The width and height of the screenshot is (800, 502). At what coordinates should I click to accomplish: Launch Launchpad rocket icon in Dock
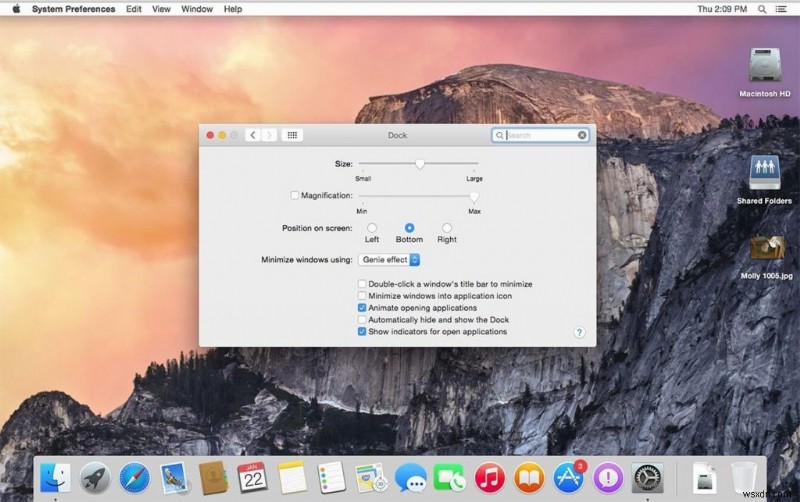(x=95, y=478)
